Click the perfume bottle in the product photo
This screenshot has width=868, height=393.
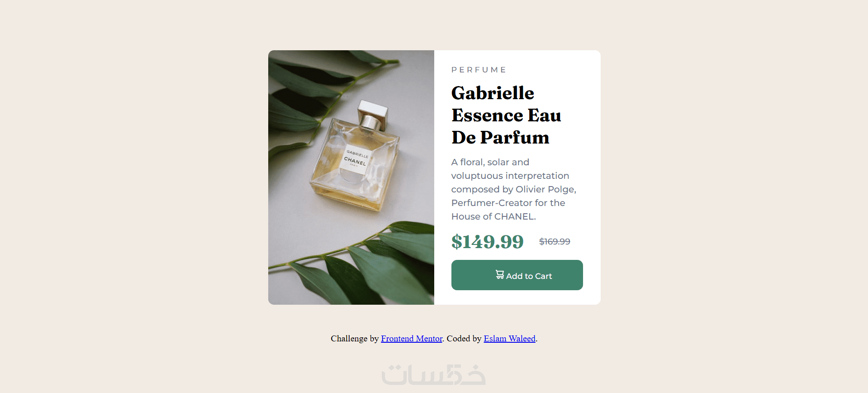click(355, 156)
